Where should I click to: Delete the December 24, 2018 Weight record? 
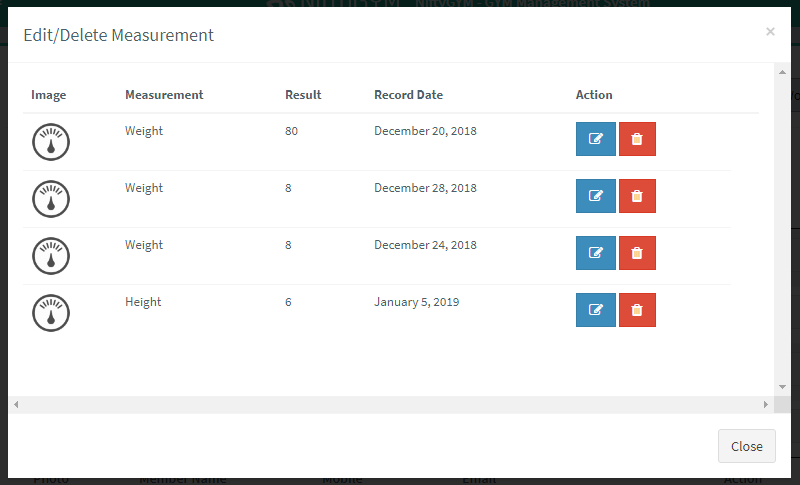tap(637, 253)
